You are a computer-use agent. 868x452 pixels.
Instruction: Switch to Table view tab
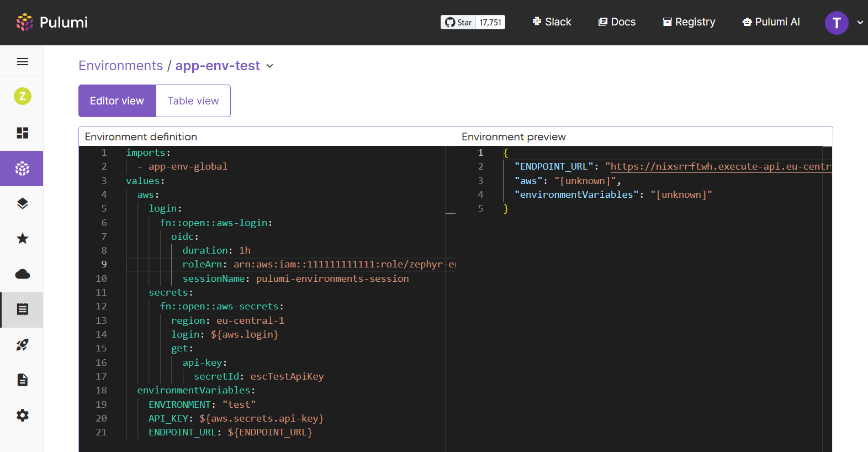[x=193, y=101]
